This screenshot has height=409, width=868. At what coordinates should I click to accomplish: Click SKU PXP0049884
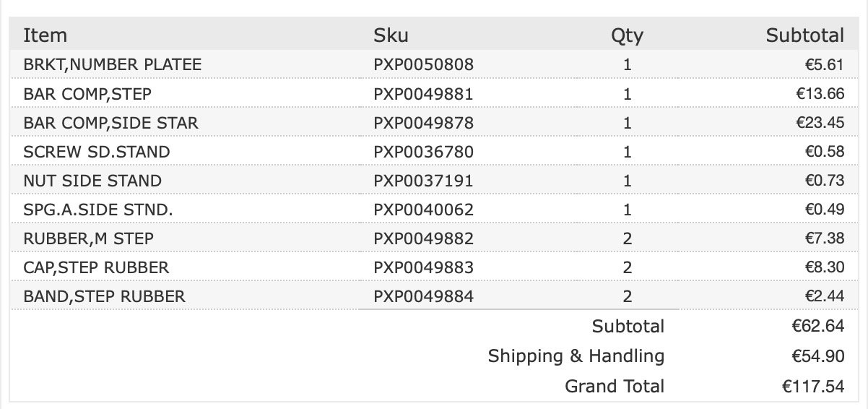coord(423,296)
